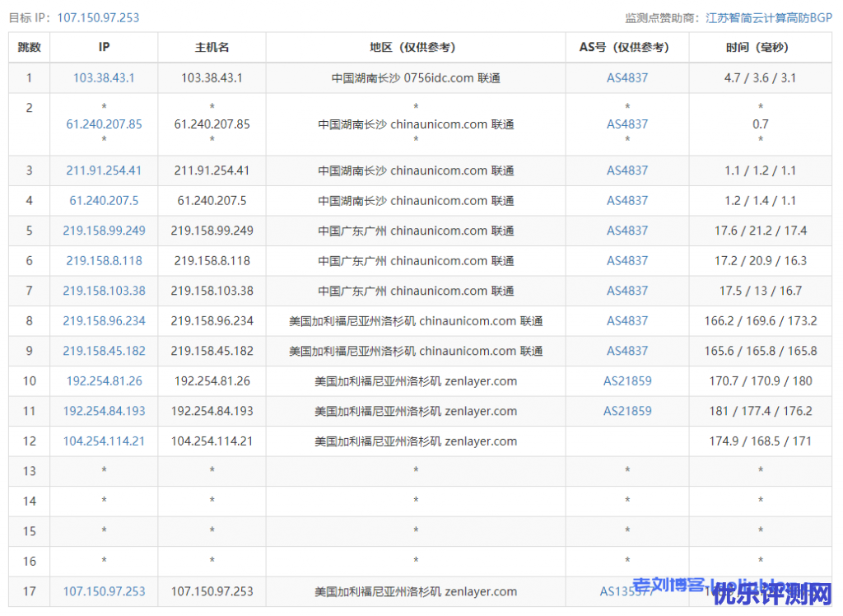Click blue IP link 104.254.114.21 in hop 12
The width and height of the screenshot is (843, 616).
pos(104,441)
